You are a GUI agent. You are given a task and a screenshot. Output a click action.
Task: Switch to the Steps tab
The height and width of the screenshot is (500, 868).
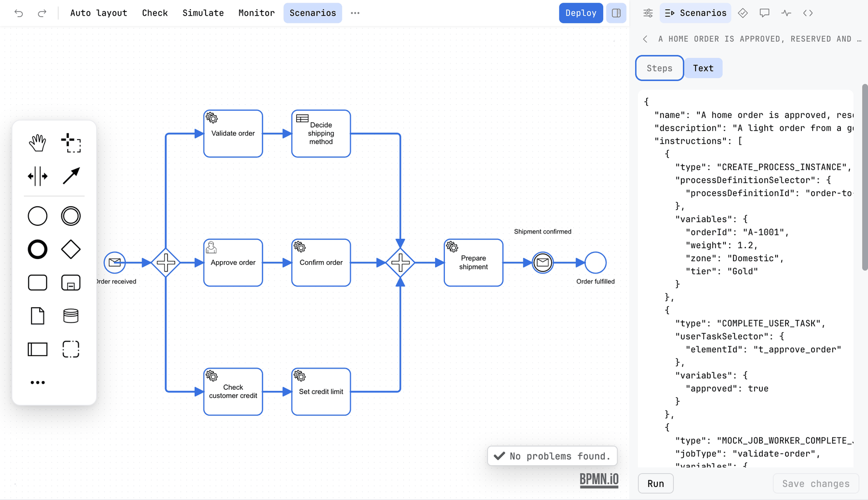pos(660,68)
